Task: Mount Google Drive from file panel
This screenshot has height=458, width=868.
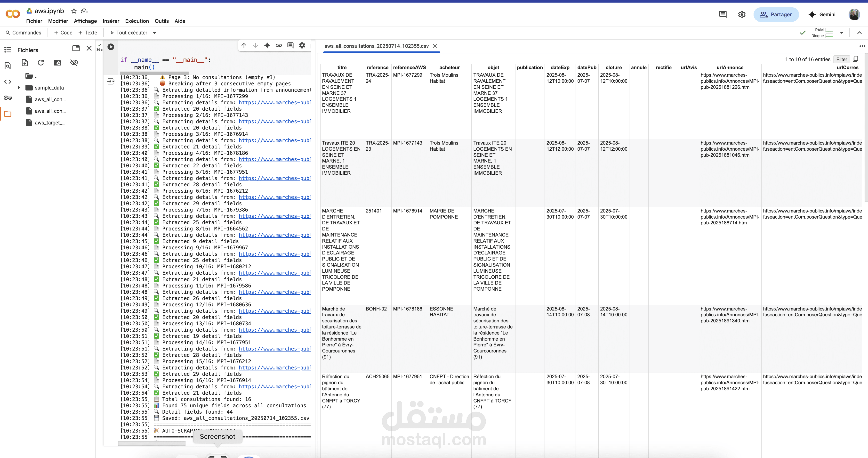Action: tap(57, 63)
